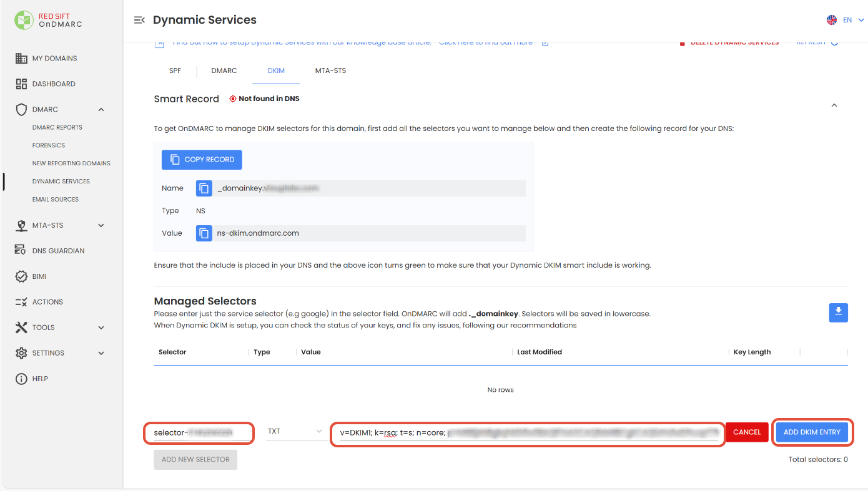Copy the Name field value

click(204, 188)
